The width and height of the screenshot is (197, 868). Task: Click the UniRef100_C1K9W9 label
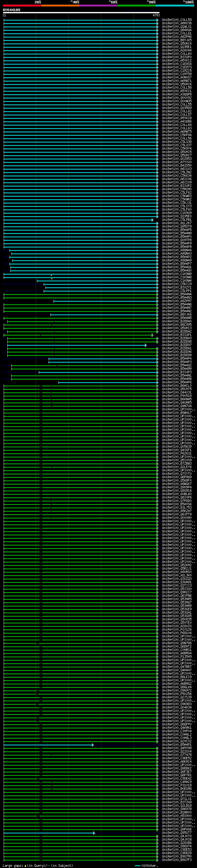[x=177, y=274]
